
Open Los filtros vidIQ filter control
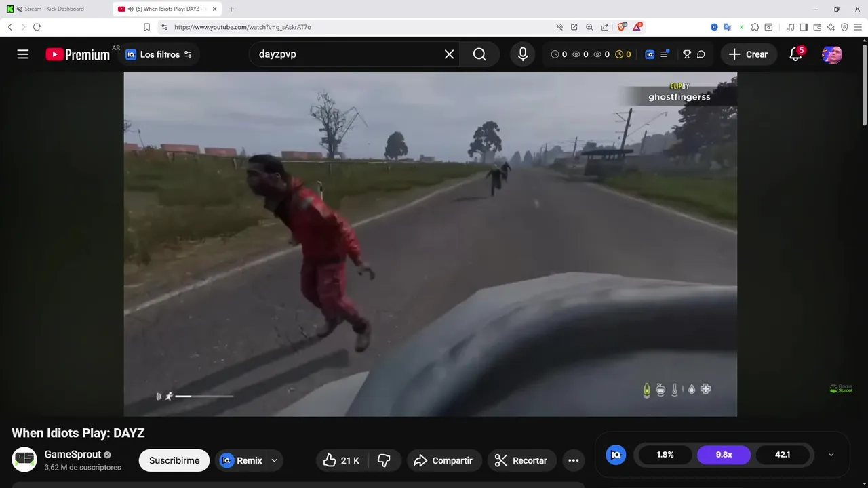[159, 54]
